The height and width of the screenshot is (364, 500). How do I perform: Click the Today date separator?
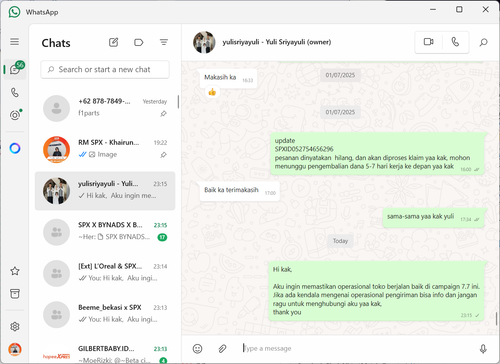pyautogui.click(x=340, y=241)
